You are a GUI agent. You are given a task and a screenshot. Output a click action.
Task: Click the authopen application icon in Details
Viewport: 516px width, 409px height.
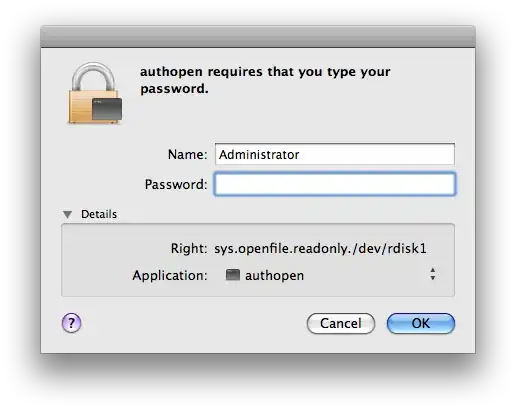click(233, 275)
